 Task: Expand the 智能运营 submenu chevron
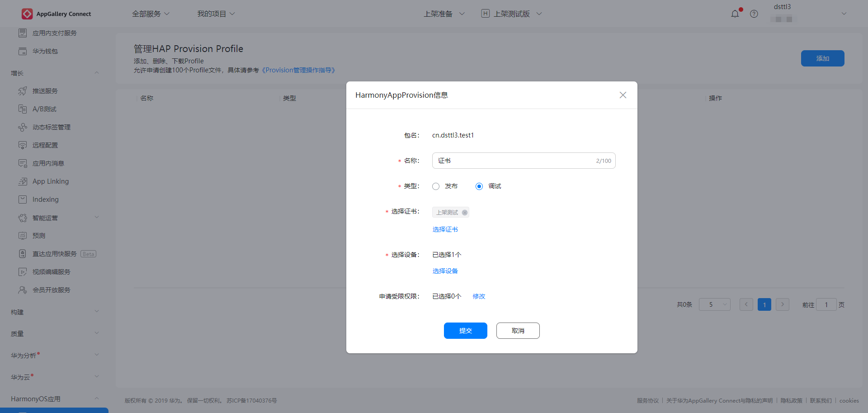(x=96, y=217)
